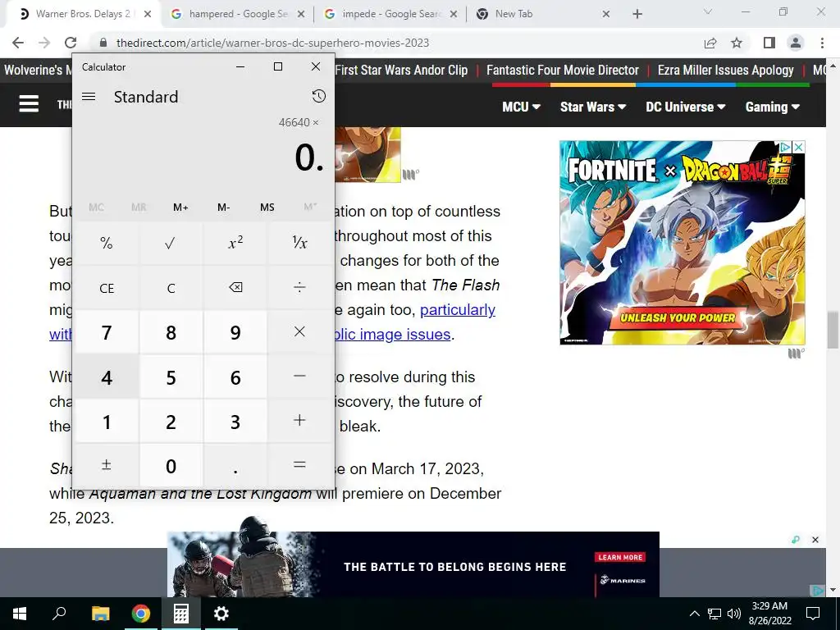
Task: Share this page from address bar
Action: 710,43
